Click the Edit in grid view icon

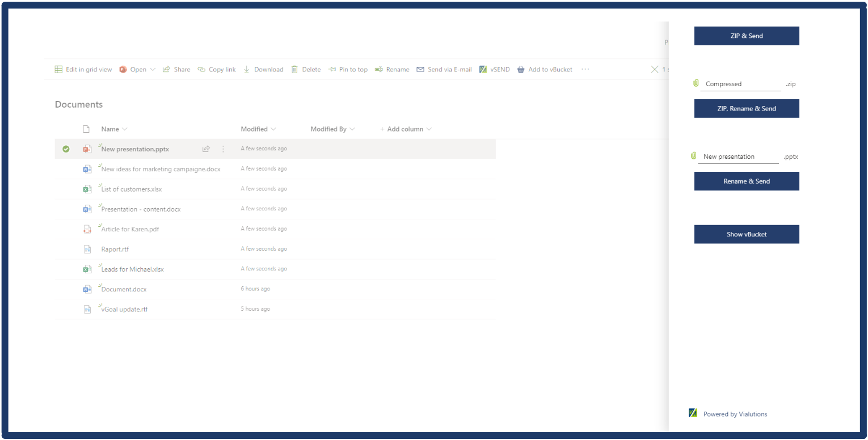(x=58, y=70)
